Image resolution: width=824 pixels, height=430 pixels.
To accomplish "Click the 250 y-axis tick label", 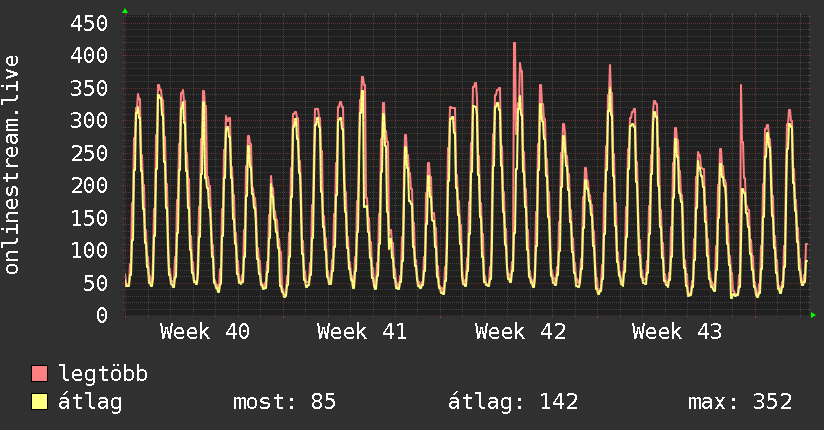I will pos(89,153).
